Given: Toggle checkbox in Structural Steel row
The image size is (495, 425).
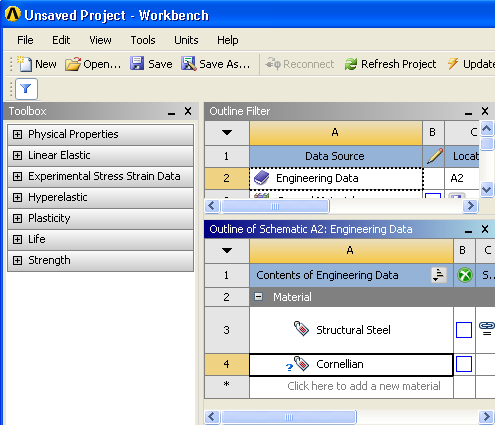Looking at the screenshot, I should click(x=464, y=330).
